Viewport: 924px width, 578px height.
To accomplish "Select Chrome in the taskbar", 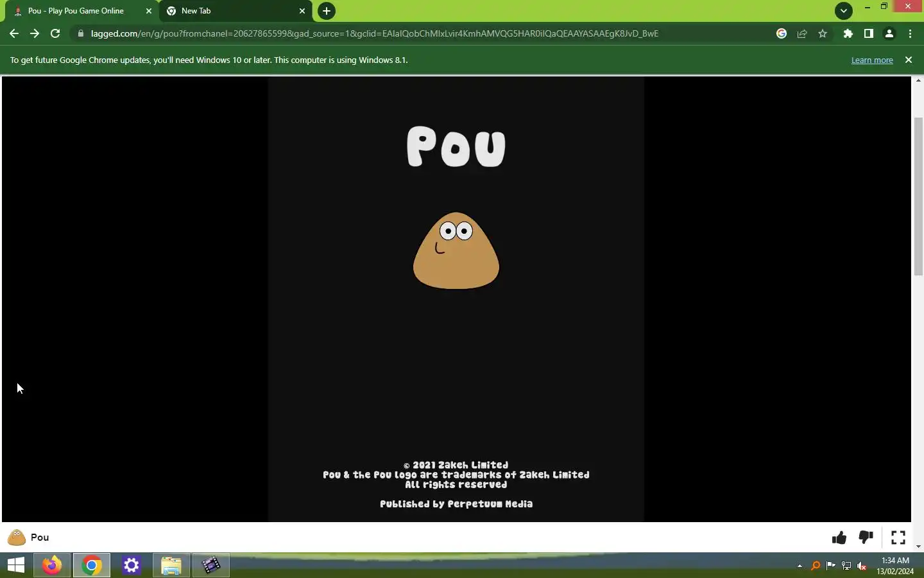I will 92,565.
